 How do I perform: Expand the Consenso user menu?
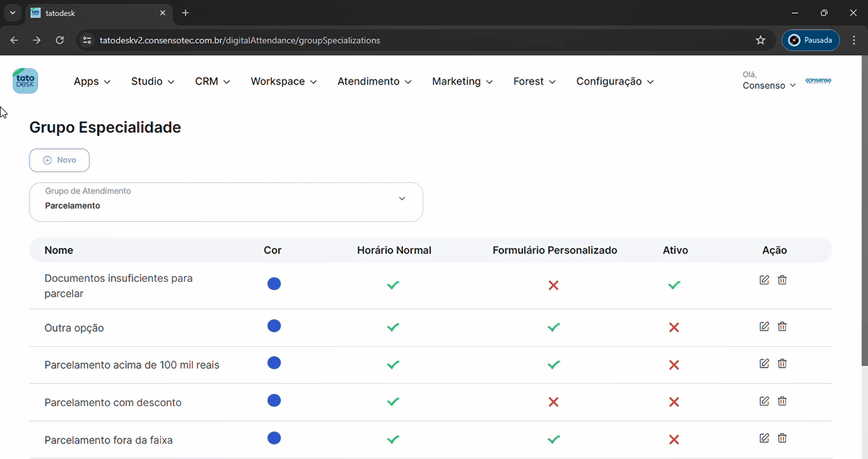[x=769, y=85]
